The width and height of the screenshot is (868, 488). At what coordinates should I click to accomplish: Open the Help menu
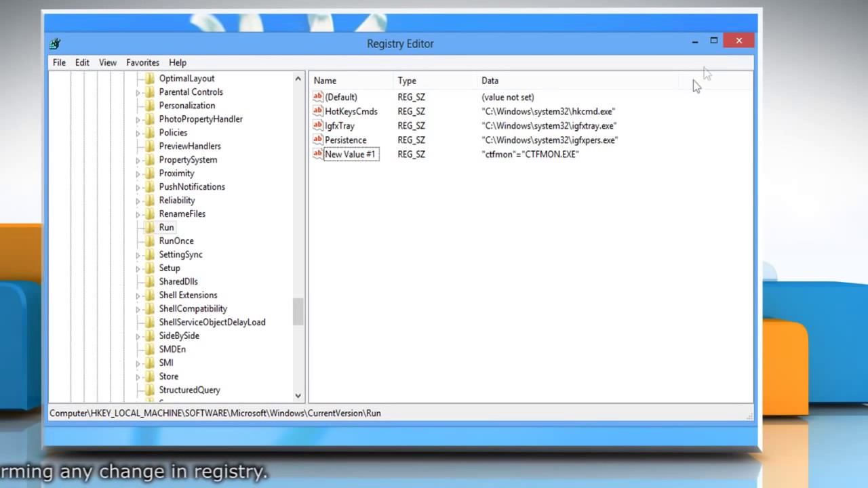(178, 62)
